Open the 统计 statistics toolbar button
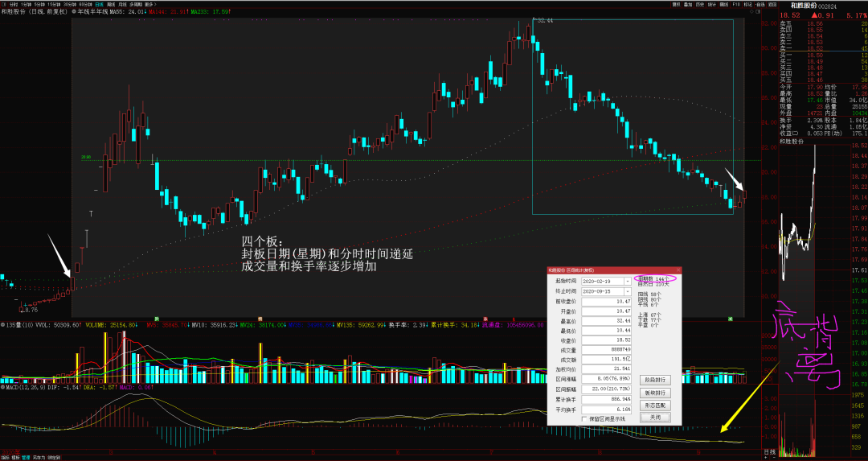 coord(712,5)
